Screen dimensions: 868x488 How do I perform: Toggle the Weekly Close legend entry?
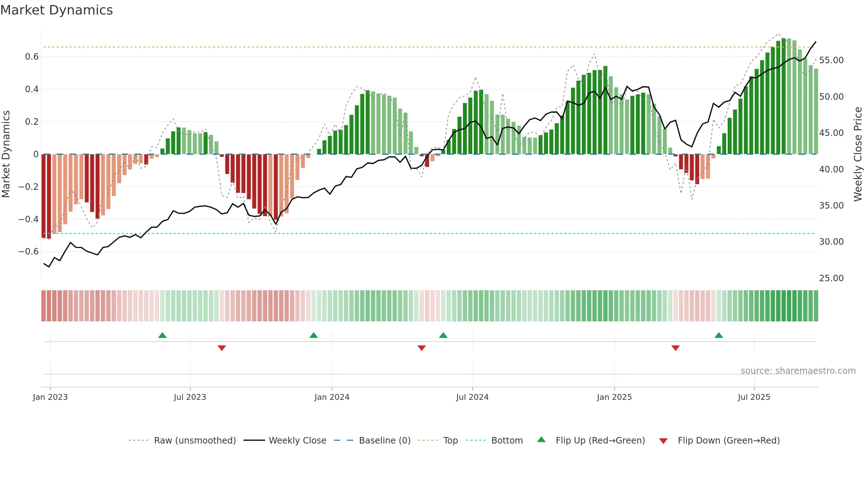pyautogui.click(x=285, y=440)
